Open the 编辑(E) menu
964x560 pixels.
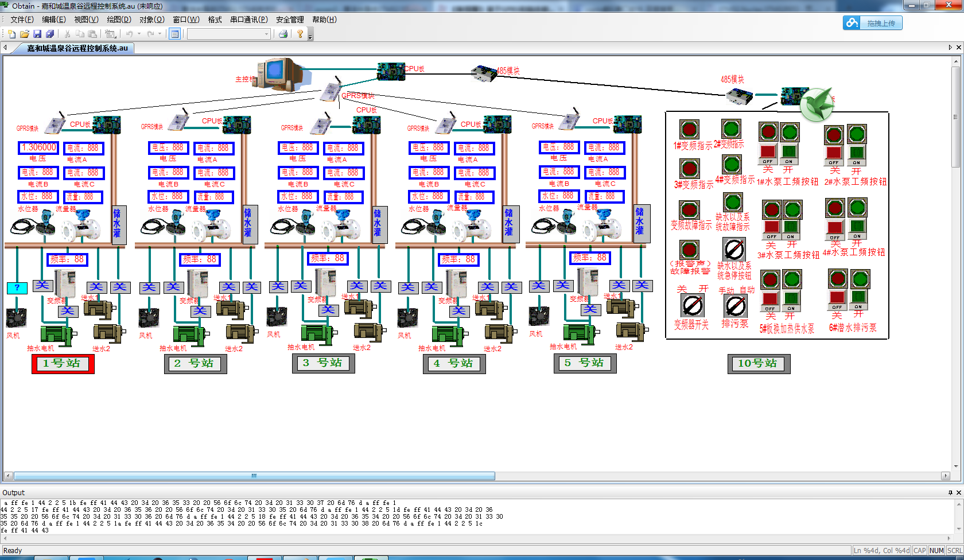[x=53, y=20]
